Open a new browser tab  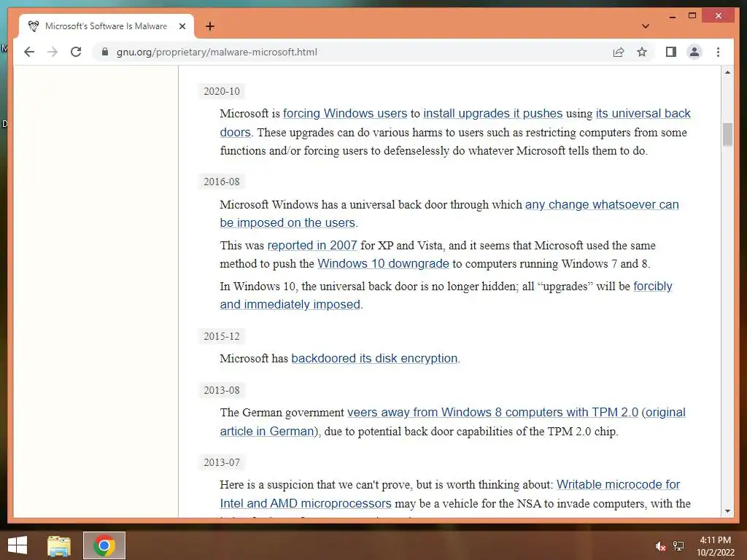tap(210, 26)
